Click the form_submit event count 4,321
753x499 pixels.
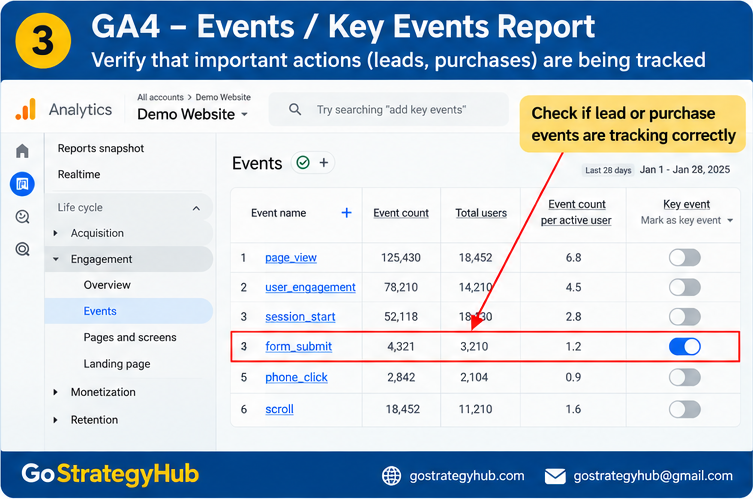pos(401,346)
